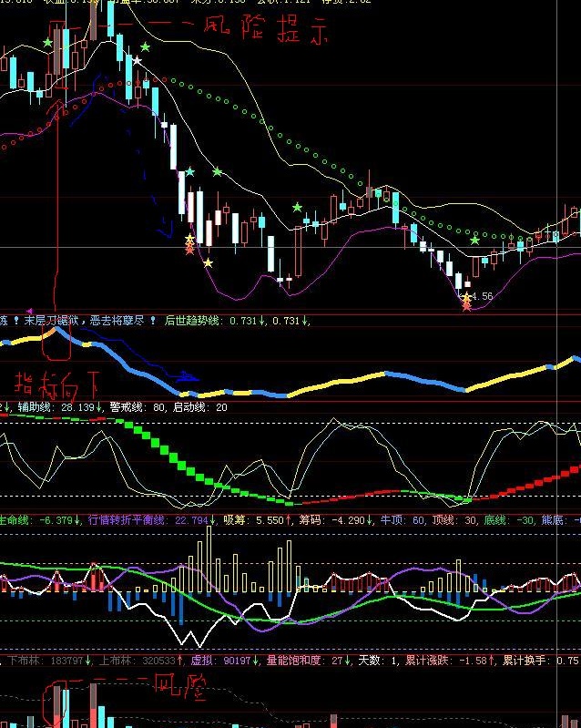
Task: Click the 上布林: 320533 value
Action: pyautogui.click(x=140, y=661)
